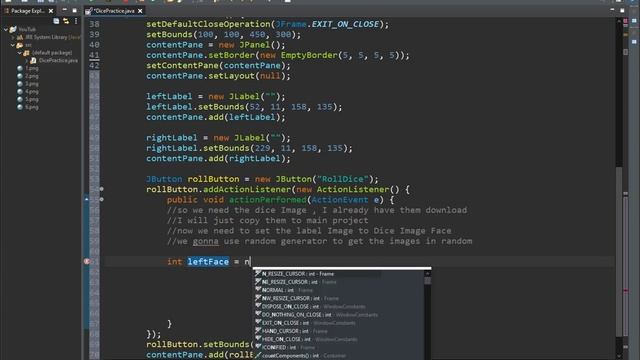Click the default package icon
The width and height of the screenshot is (640, 360).
pyautogui.click(x=27, y=53)
